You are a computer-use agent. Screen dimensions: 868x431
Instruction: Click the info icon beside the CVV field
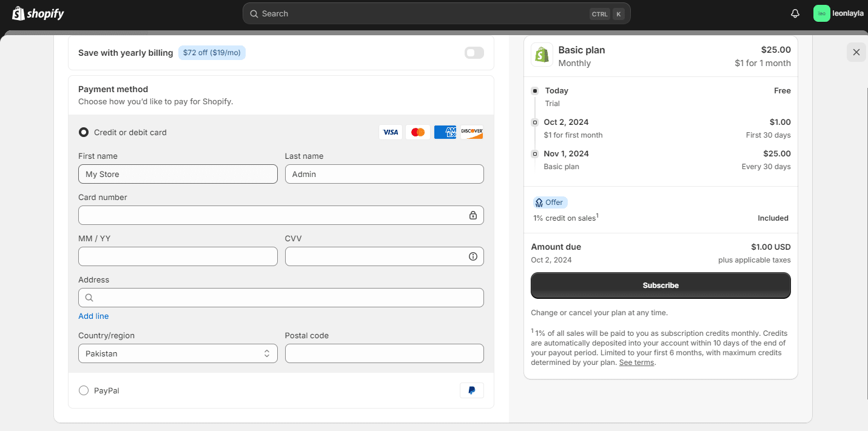coord(473,256)
